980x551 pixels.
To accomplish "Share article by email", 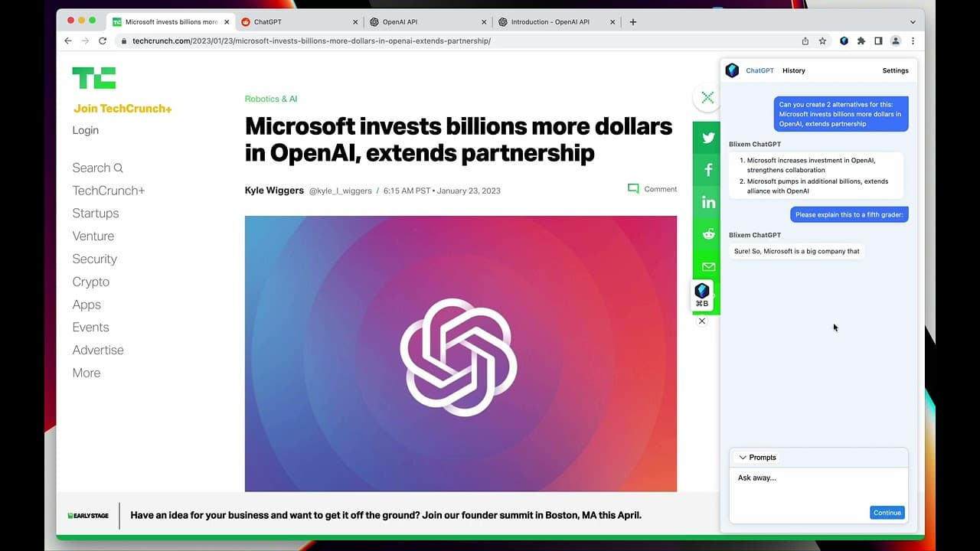I will click(708, 266).
